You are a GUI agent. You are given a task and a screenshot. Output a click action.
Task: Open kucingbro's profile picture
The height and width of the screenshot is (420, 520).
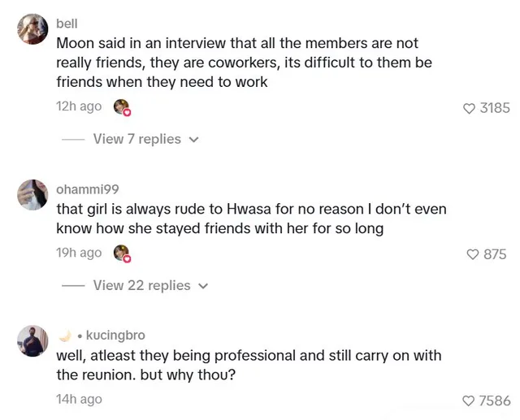[x=32, y=341]
